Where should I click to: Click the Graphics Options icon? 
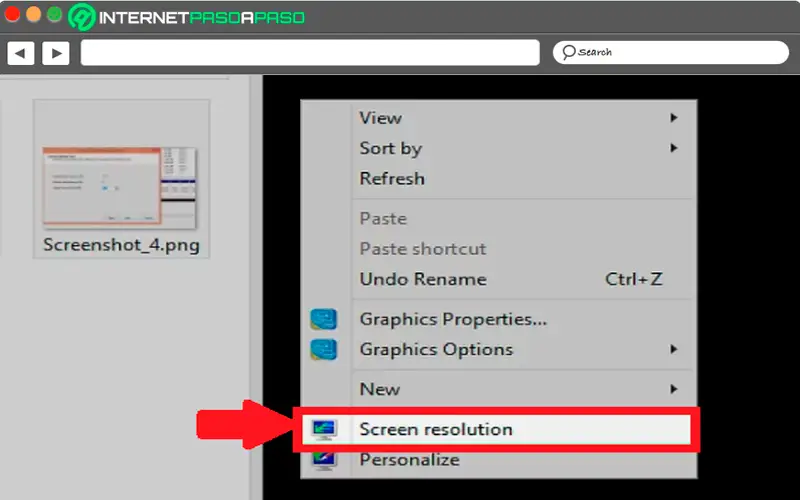point(323,349)
